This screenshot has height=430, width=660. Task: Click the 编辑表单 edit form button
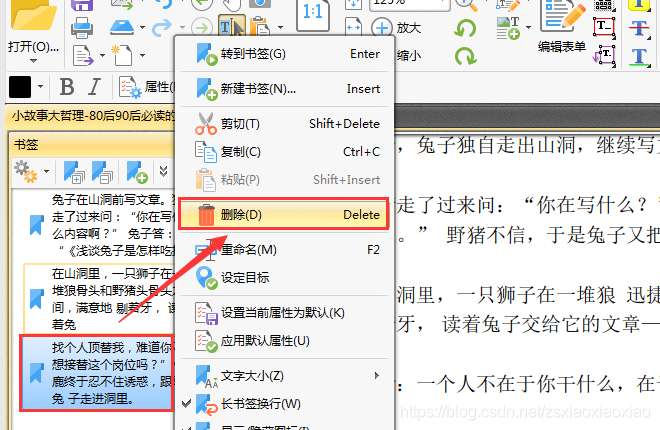point(562,26)
